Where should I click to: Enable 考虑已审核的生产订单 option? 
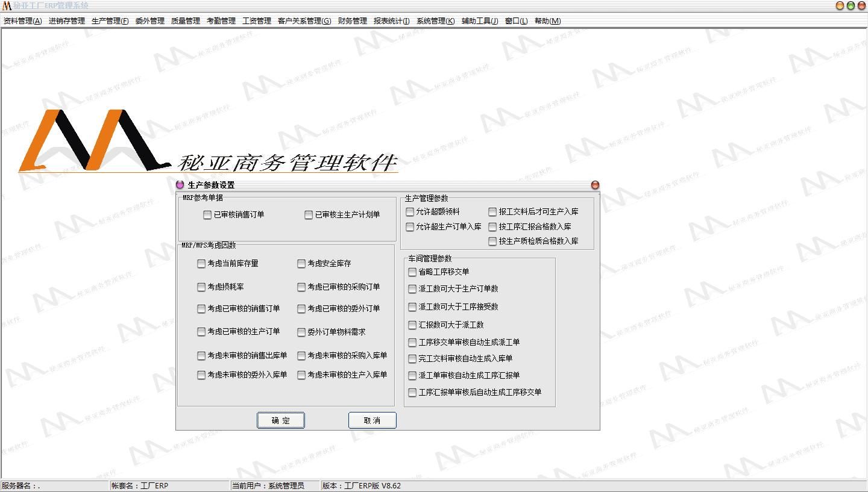pos(201,331)
